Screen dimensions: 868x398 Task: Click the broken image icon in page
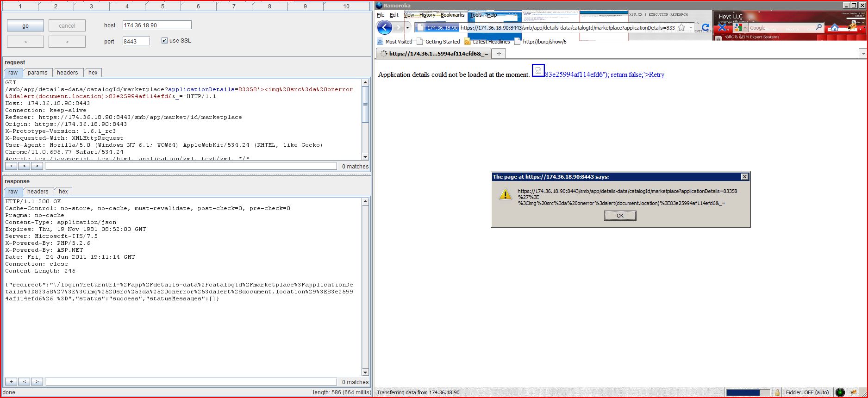538,70
